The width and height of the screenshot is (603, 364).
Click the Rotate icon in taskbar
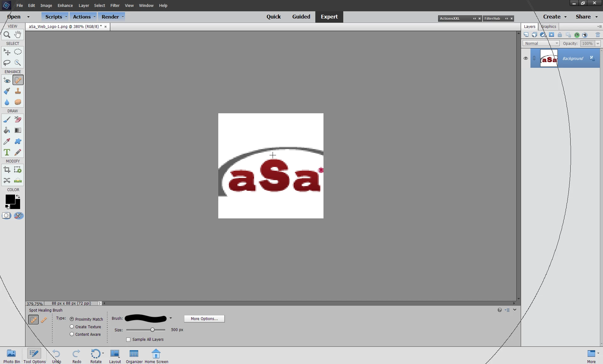96,356
